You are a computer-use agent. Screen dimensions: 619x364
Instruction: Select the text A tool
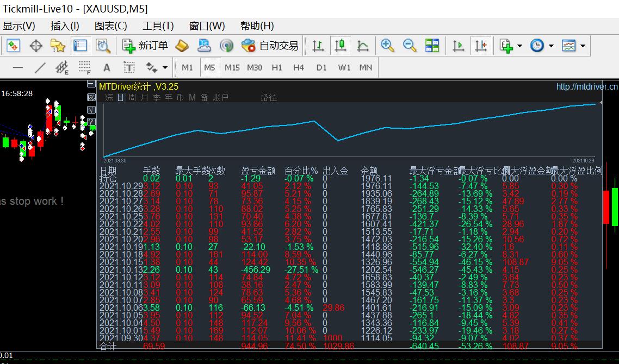(x=107, y=68)
